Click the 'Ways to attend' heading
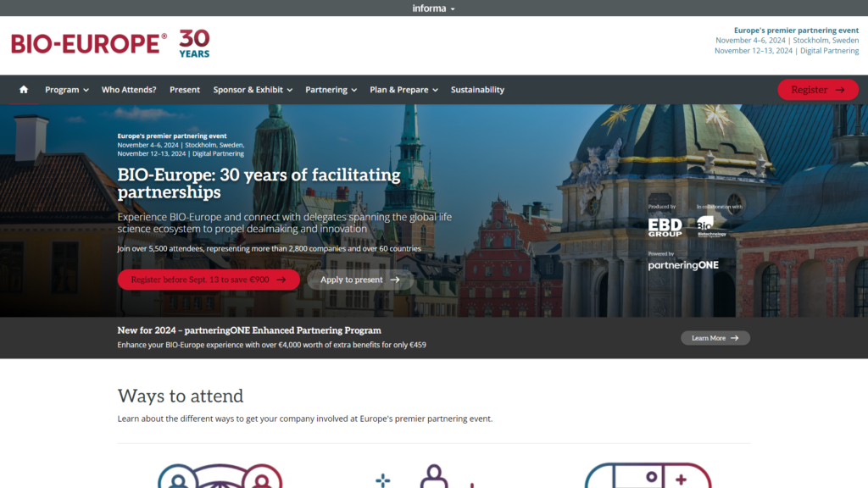 pyautogui.click(x=180, y=396)
